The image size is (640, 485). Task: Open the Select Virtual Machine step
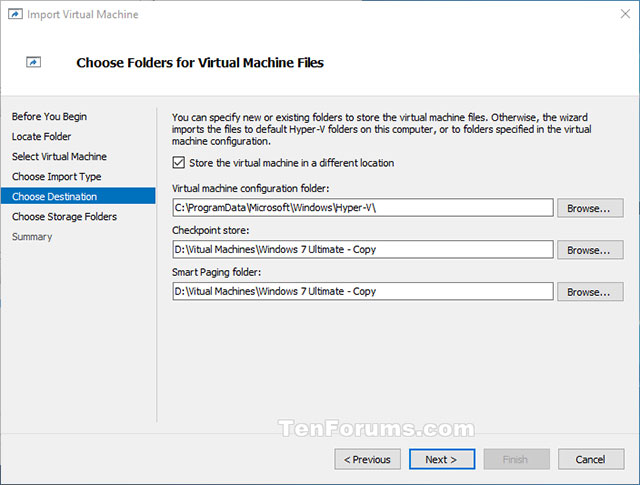pos(59,156)
